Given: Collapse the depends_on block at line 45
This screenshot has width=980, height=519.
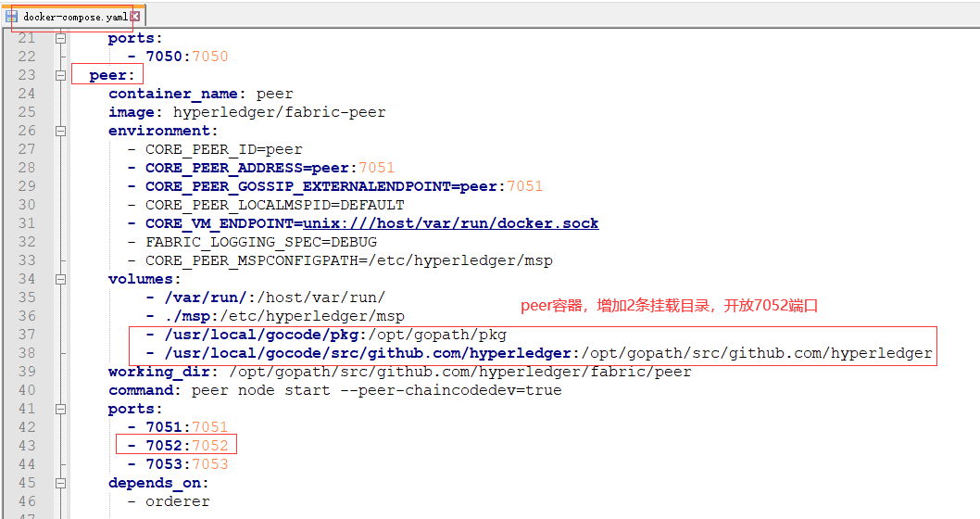Looking at the screenshot, I should (x=60, y=483).
